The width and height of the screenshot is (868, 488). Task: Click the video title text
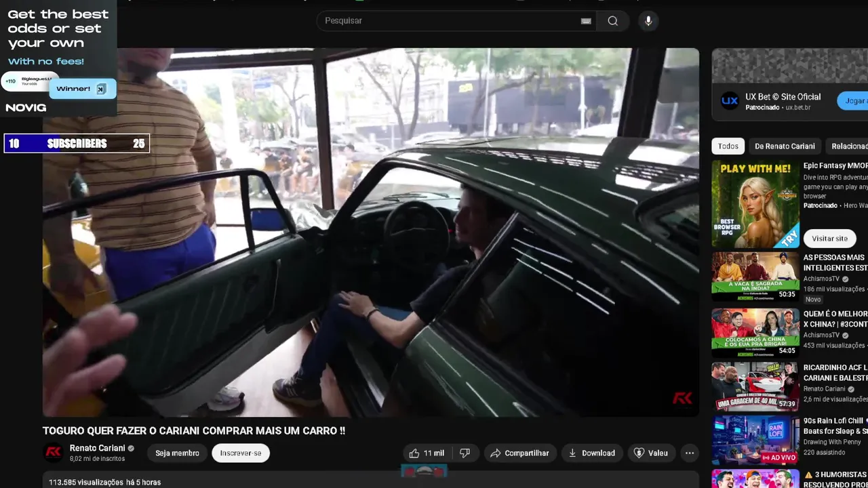tap(194, 430)
